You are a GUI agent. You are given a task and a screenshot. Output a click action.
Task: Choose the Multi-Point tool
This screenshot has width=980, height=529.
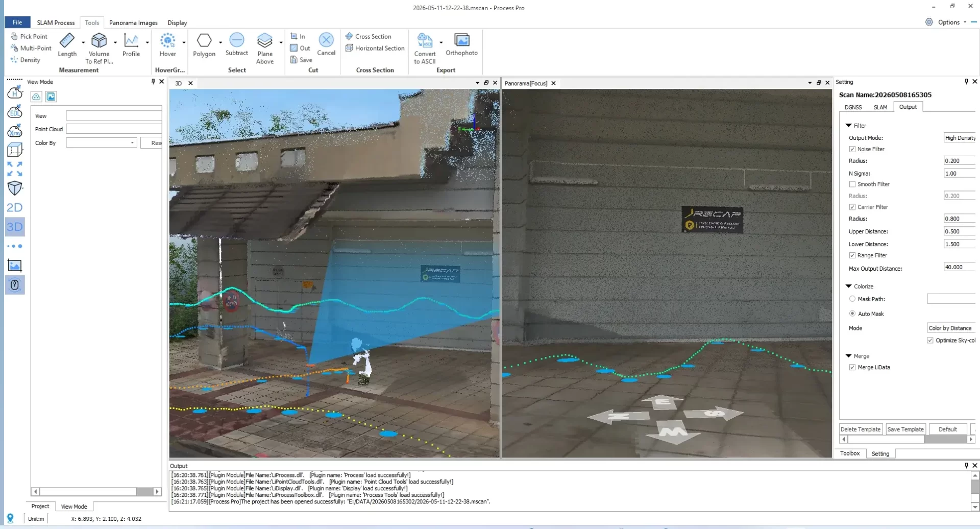coord(31,48)
